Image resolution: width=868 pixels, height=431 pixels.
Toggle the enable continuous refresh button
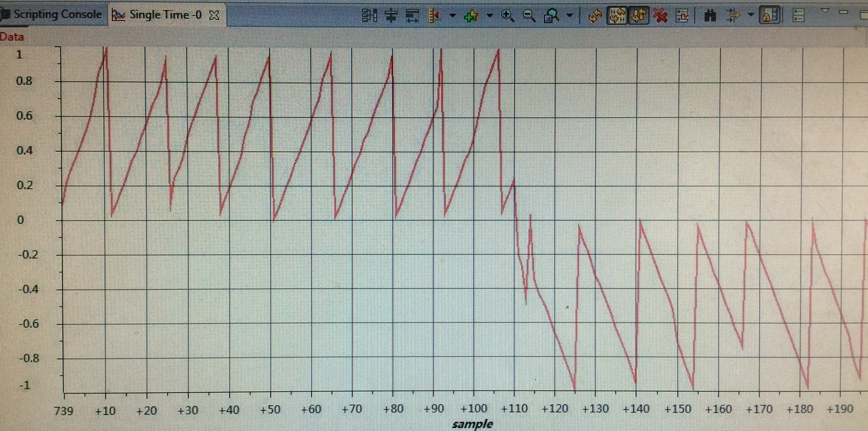click(617, 15)
